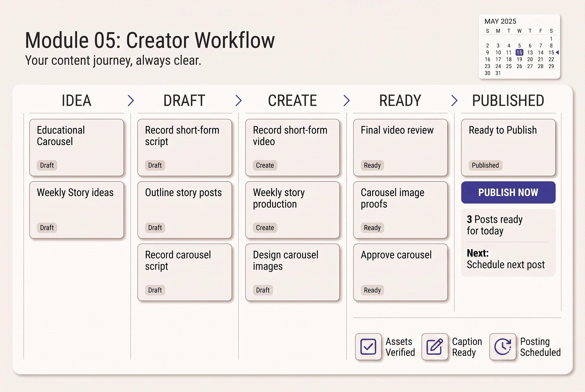Open the Approve carousel card

400,272
